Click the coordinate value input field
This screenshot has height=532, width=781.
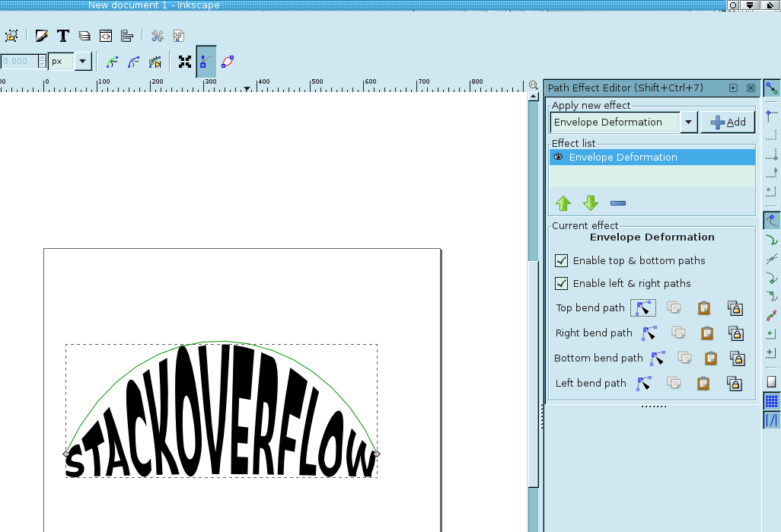(x=19, y=62)
